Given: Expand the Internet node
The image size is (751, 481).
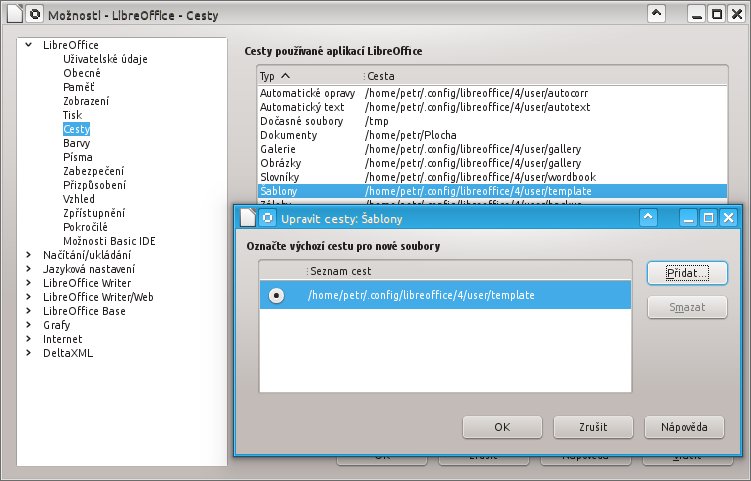Looking at the screenshot, I should coord(29,339).
